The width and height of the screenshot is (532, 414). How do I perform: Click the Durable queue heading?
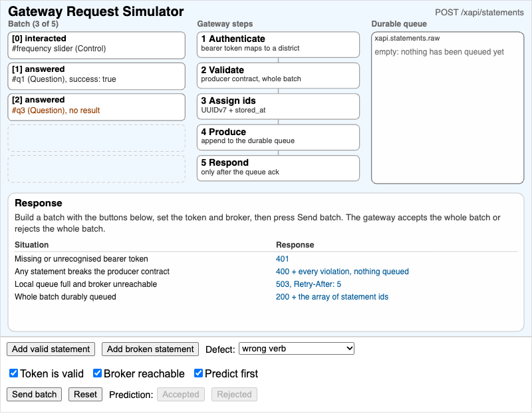coord(399,24)
